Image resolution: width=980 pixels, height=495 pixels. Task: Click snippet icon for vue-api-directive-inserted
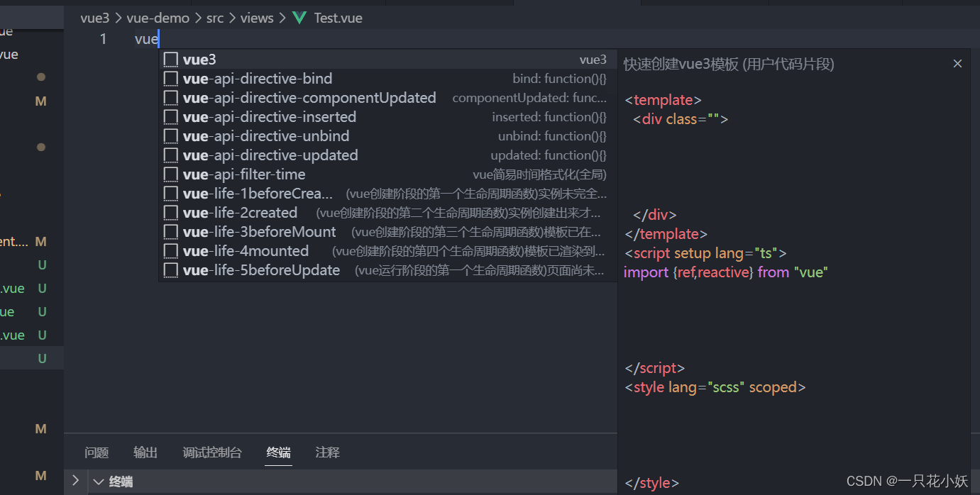pyautogui.click(x=171, y=117)
